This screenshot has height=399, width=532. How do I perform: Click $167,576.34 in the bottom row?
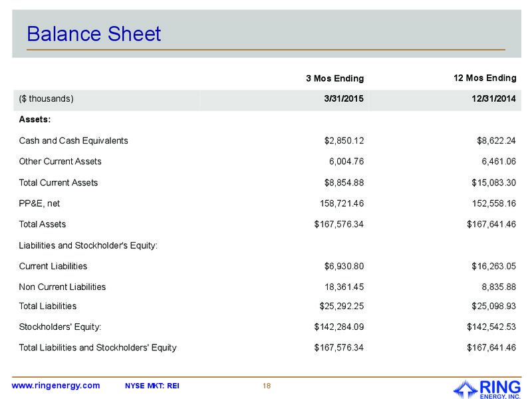(339, 348)
